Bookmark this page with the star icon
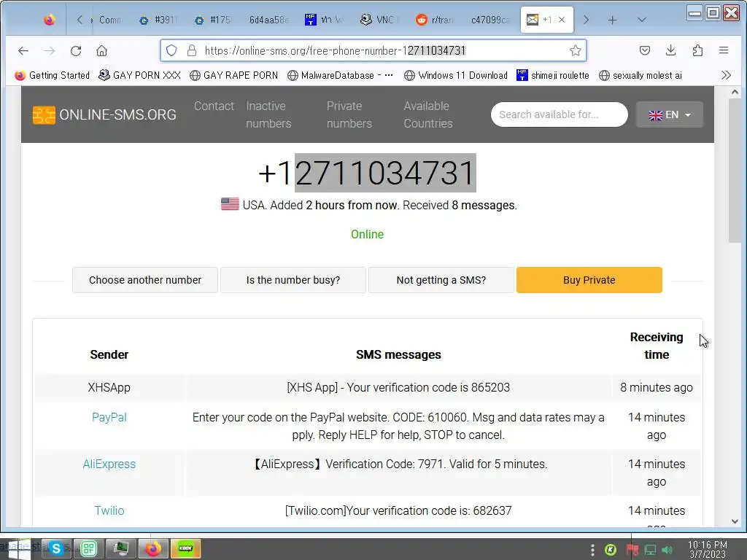The width and height of the screenshot is (747, 560). (x=575, y=50)
